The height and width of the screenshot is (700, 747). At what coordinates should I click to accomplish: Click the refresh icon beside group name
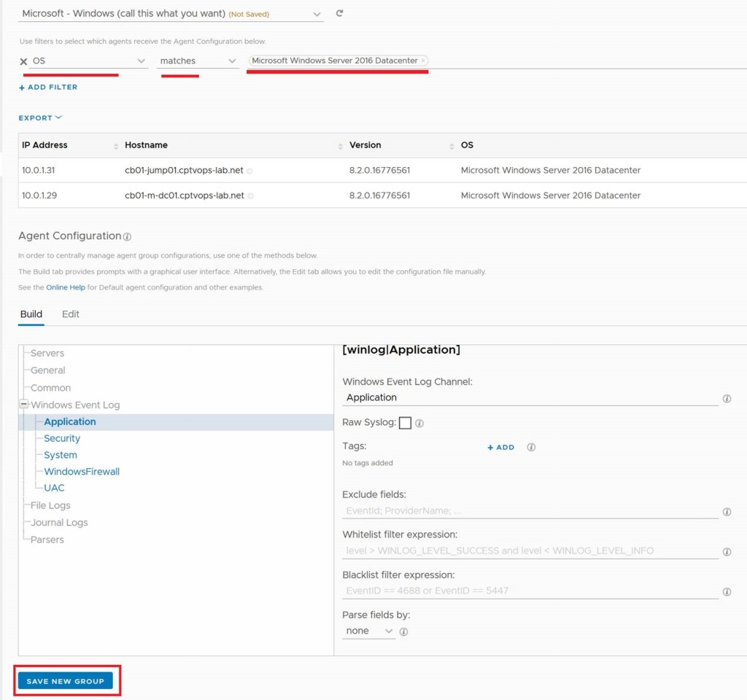tap(339, 13)
